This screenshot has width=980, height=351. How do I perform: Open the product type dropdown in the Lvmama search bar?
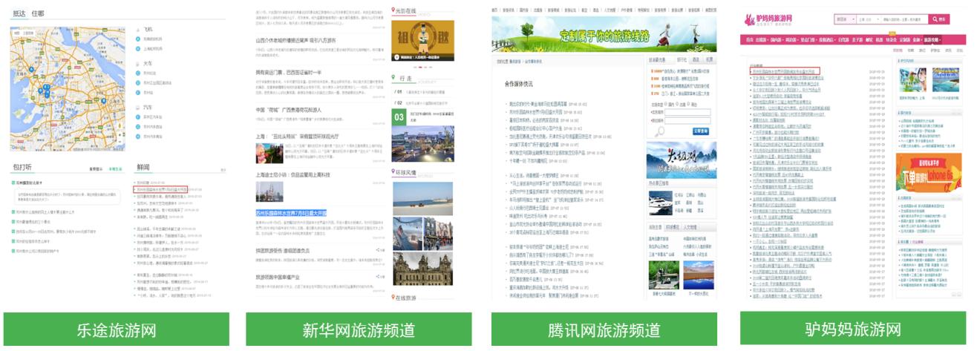pos(845,19)
